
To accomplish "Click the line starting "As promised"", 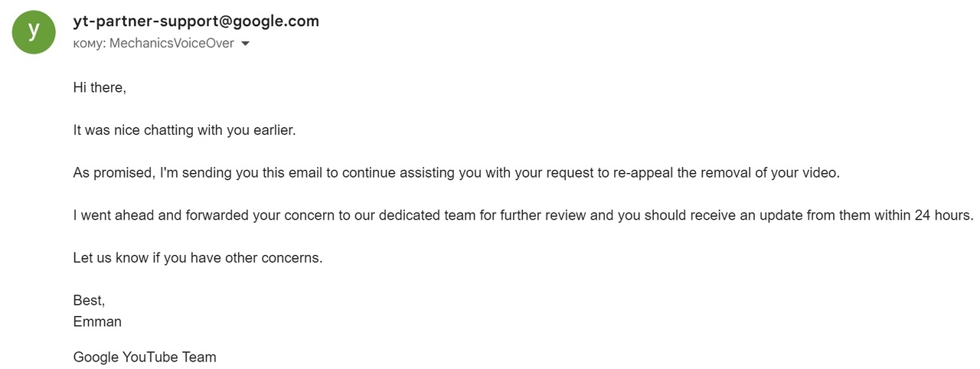I will [456, 173].
